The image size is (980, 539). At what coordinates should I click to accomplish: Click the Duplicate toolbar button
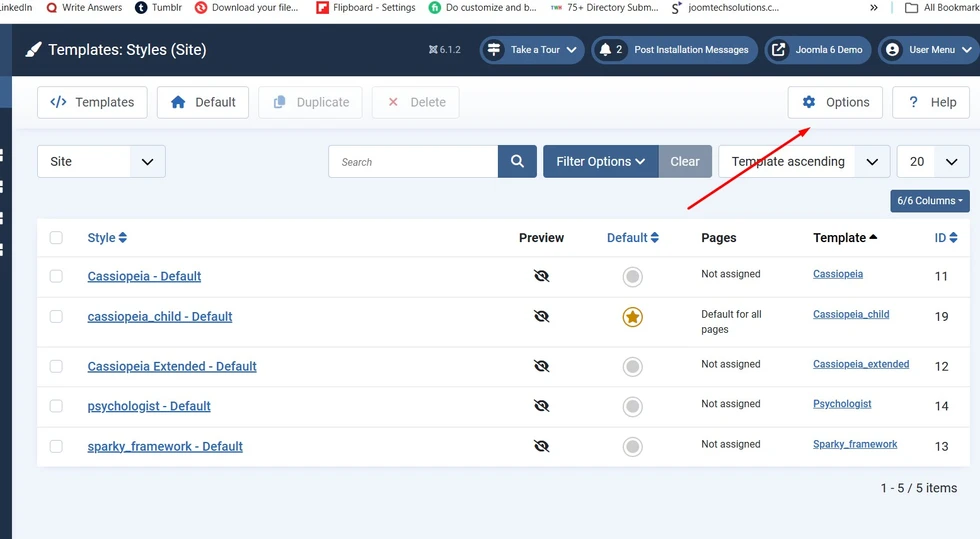pos(310,102)
